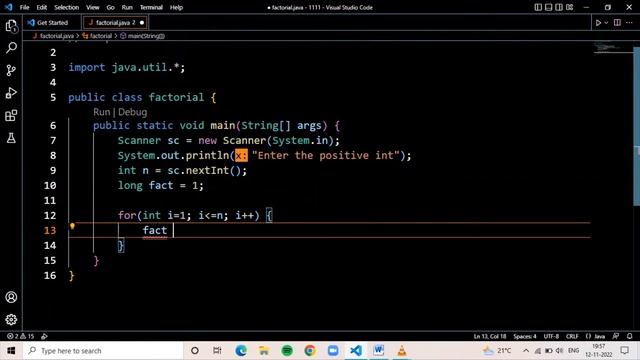This screenshot has height=360, width=640.
Task: Open the editor More Actions ellipsis
Action: tap(629, 22)
